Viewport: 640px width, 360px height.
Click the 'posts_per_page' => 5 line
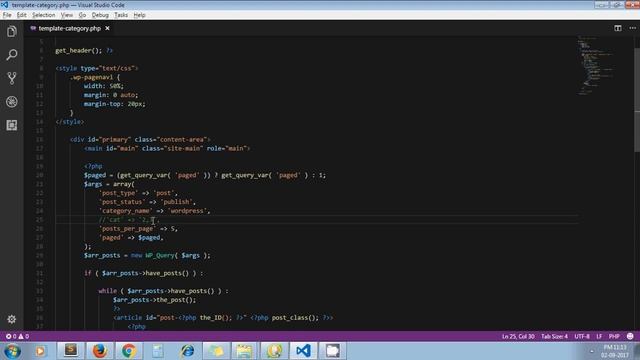tap(138, 229)
